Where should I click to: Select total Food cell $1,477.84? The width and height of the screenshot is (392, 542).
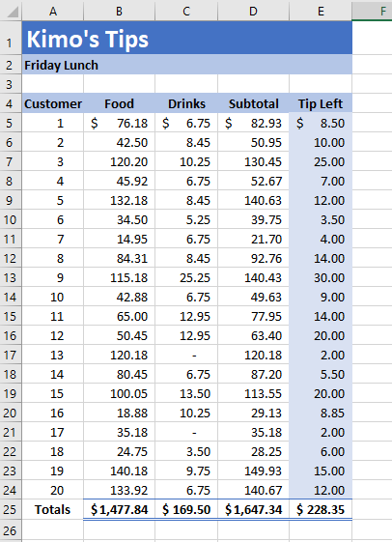click(119, 509)
